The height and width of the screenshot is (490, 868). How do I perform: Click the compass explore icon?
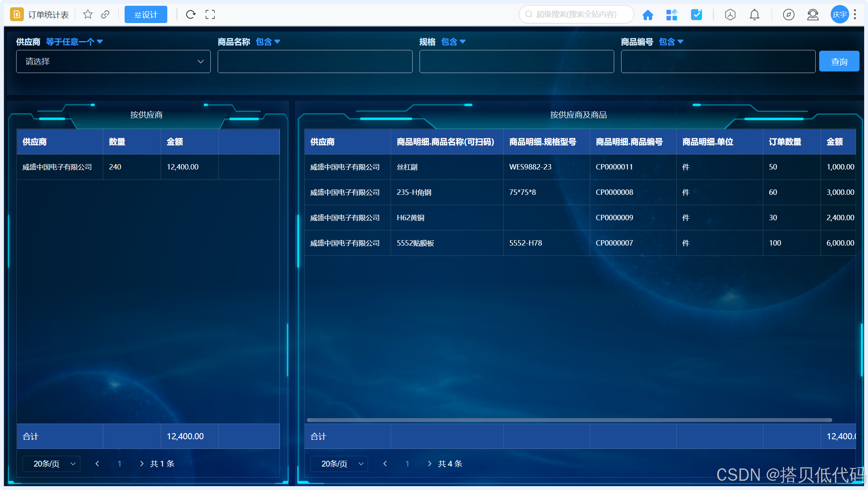788,15
